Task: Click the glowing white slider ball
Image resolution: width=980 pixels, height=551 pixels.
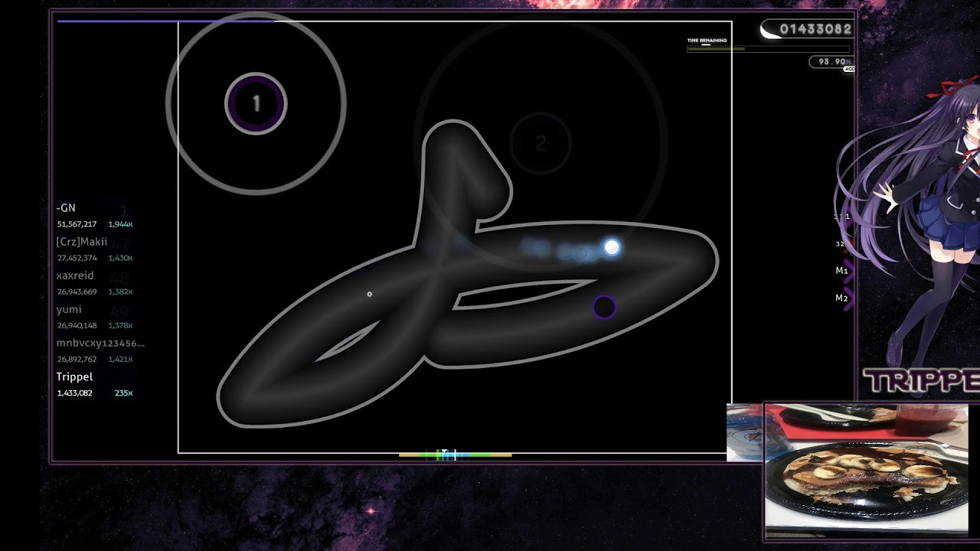Action: (x=611, y=247)
